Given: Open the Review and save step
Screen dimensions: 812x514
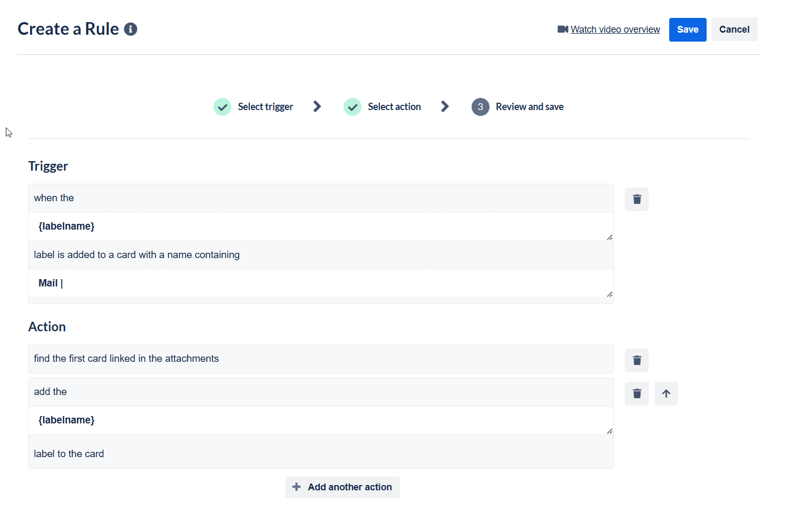Looking at the screenshot, I should [x=530, y=107].
